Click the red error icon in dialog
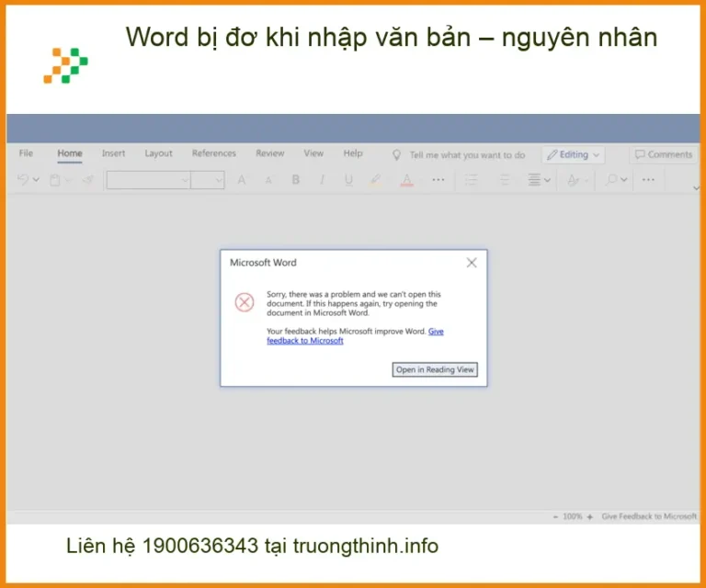This screenshot has width=706, height=588. click(245, 302)
